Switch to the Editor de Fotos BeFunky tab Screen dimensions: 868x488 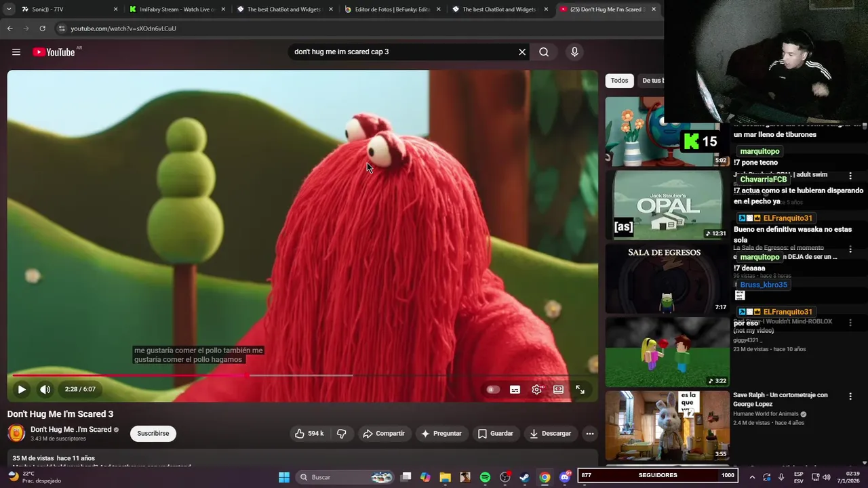[x=391, y=9]
